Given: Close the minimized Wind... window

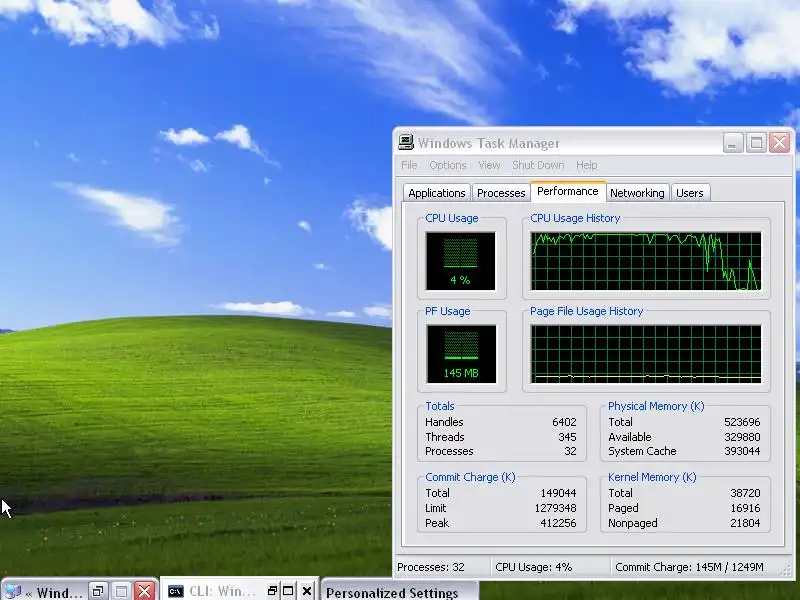Looking at the screenshot, I should 144,592.
